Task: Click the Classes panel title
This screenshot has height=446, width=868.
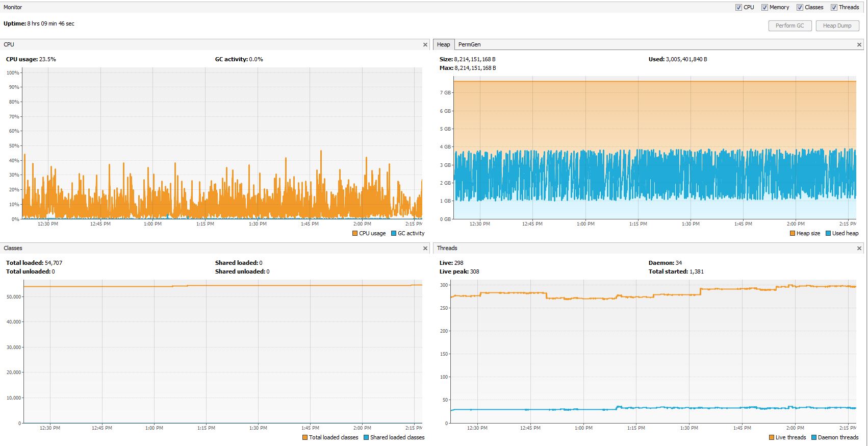Action: pos(13,248)
